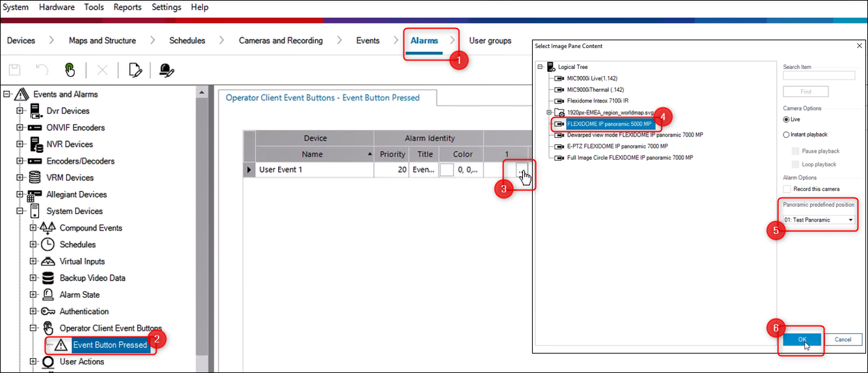Click the delete X toolbar icon
The height and width of the screenshot is (373, 868).
tap(102, 70)
